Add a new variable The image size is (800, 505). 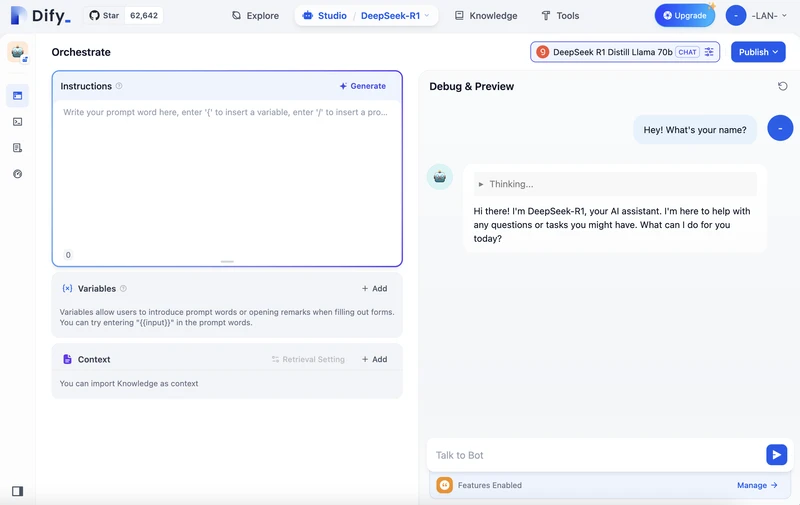374,288
